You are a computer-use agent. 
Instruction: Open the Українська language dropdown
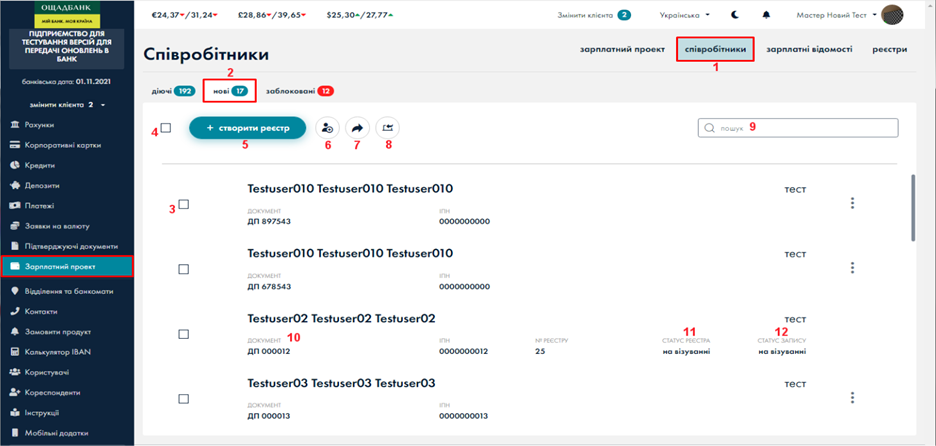[x=685, y=15]
